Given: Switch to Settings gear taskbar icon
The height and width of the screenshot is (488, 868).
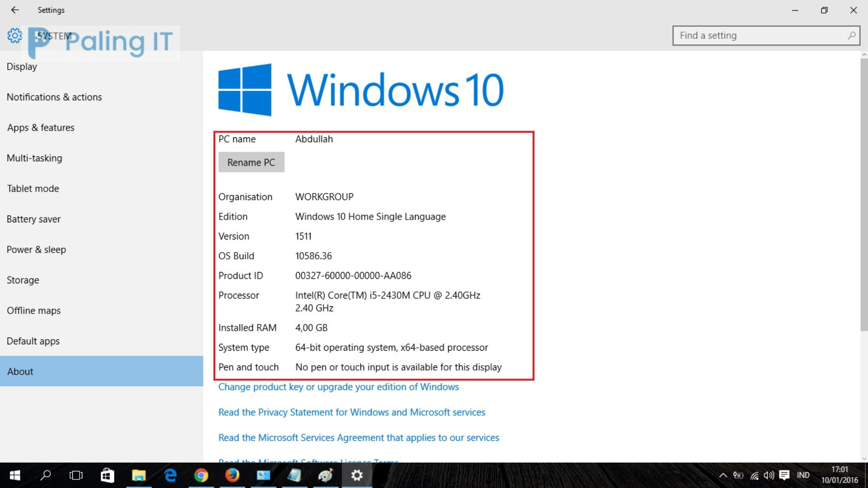Looking at the screenshot, I should pos(357,475).
